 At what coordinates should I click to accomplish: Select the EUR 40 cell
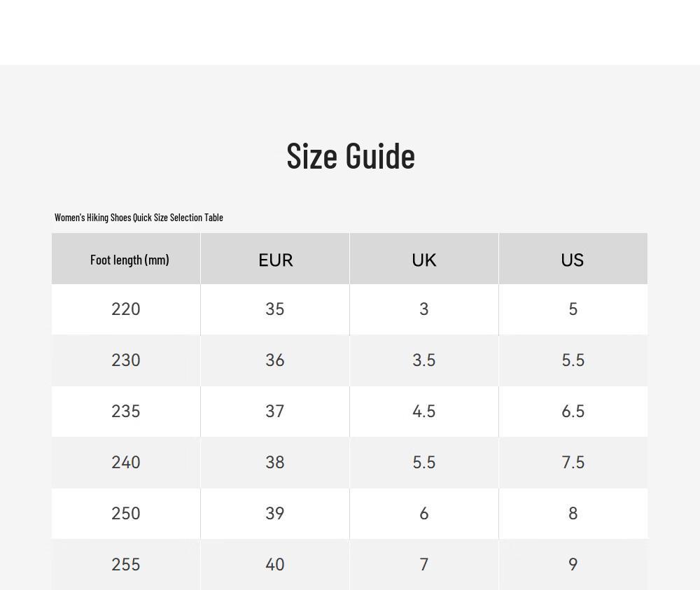pyautogui.click(x=275, y=565)
